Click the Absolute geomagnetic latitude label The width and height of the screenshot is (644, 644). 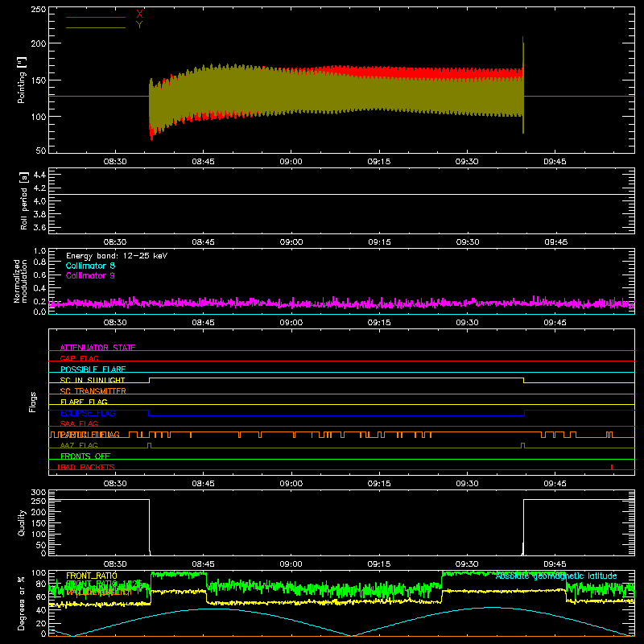556,576
